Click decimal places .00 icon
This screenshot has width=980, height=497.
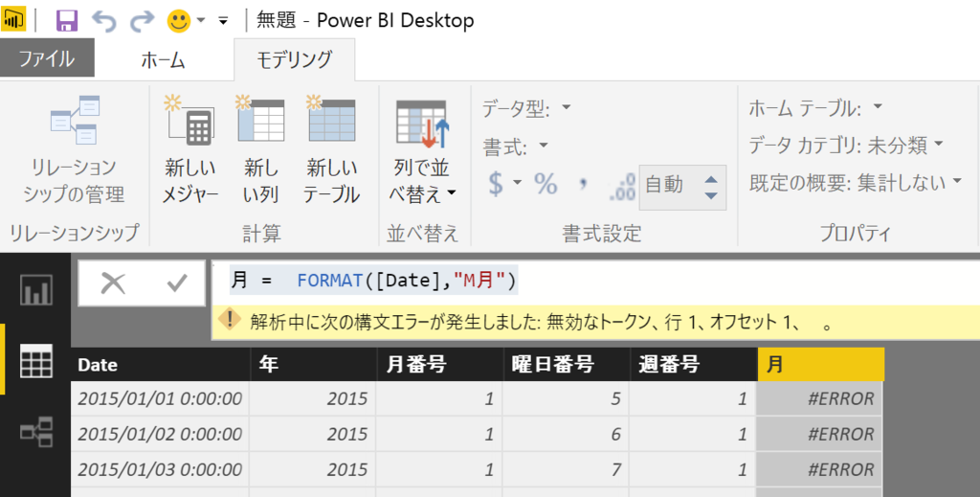622,187
